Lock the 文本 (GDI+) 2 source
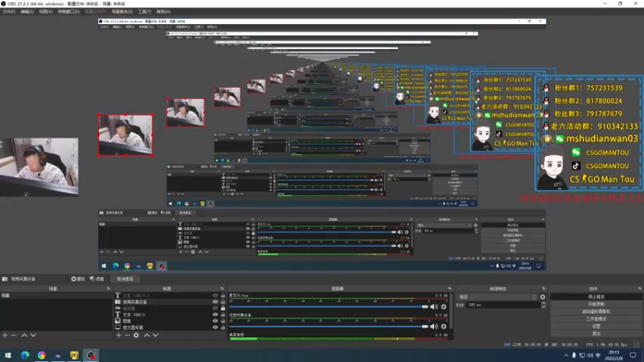This screenshot has height=362, width=644. (x=223, y=295)
